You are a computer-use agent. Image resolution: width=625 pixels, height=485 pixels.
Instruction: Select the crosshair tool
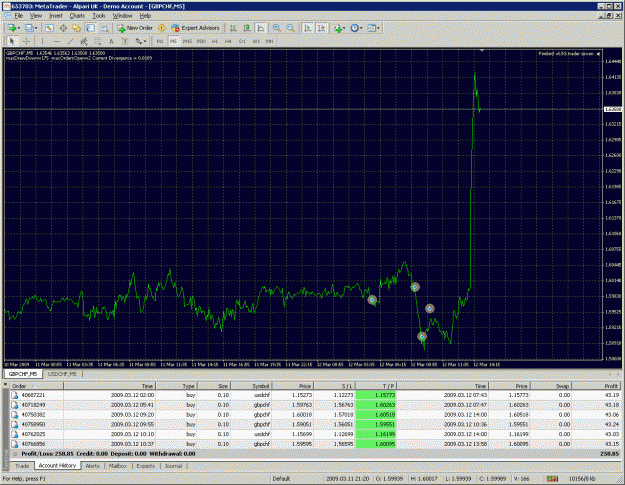point(26,41)
